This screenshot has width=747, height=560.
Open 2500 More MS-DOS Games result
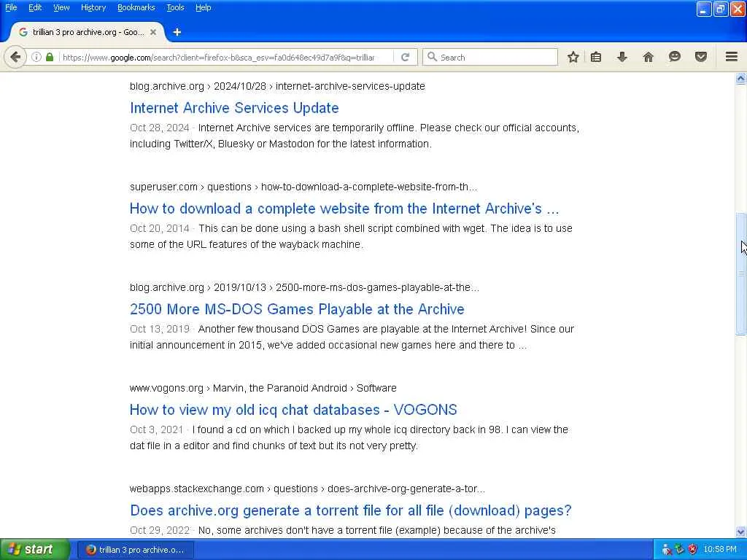click(x=297, y=309)
